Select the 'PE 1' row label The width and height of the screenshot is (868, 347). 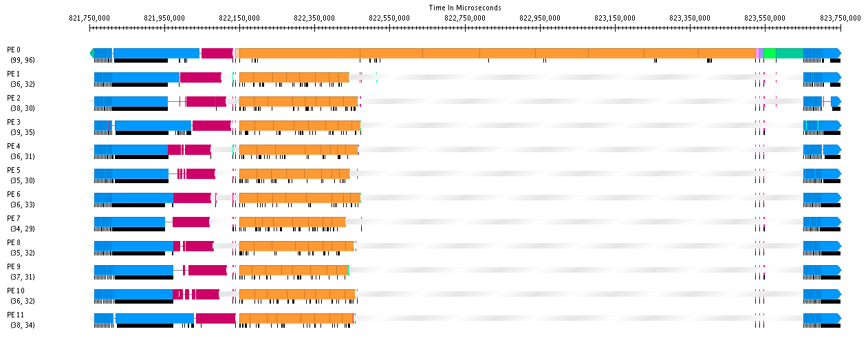(14, 74)
